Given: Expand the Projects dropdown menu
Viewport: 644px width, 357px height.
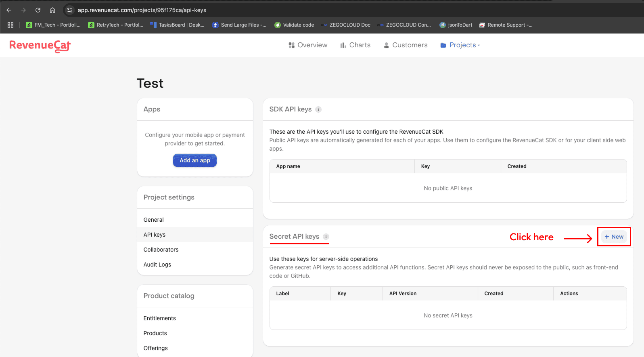Looking at the screenshot, I should [460, 45].
